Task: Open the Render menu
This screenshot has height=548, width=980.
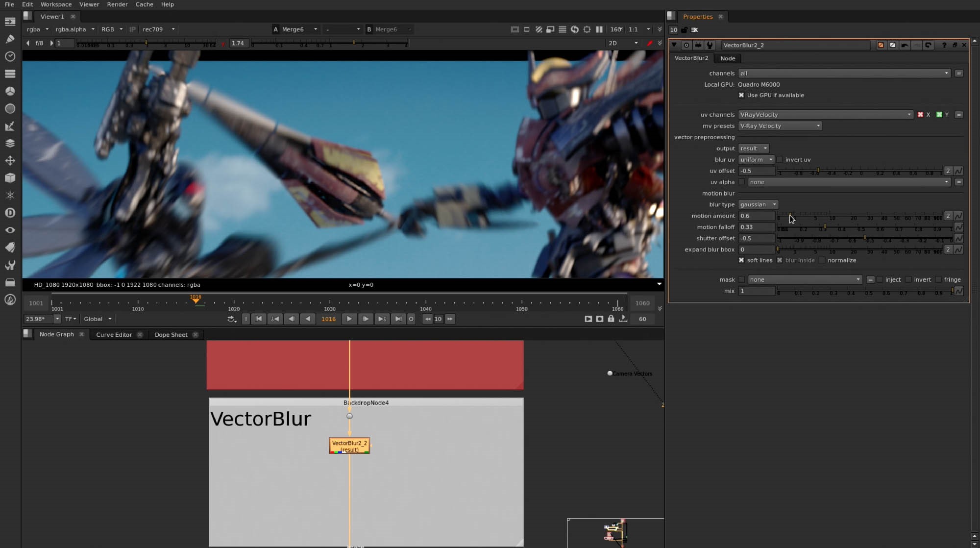Action: pyautogui.click(x=117, y=4)
